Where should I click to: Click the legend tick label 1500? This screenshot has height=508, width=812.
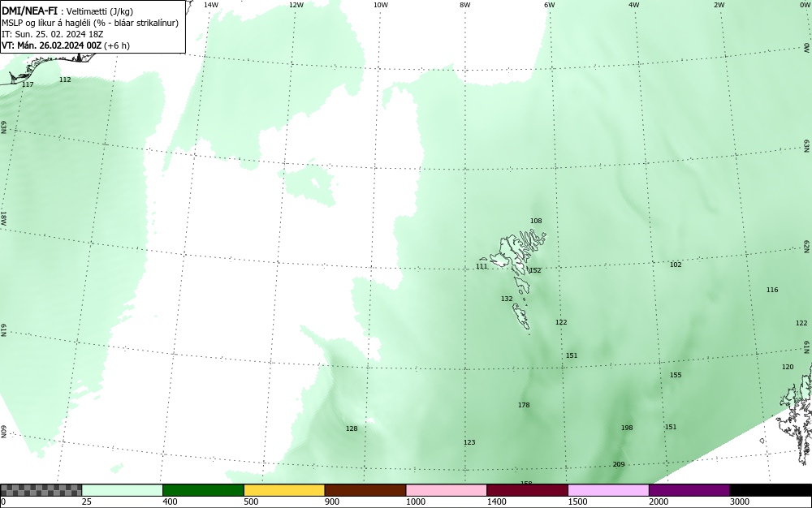[577, 502]
